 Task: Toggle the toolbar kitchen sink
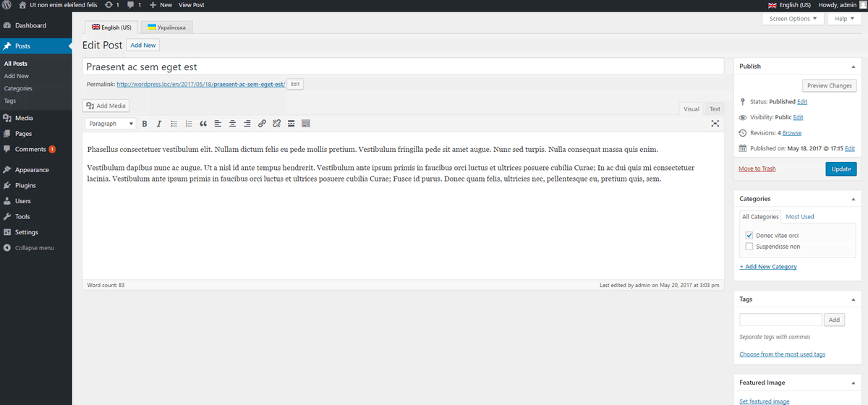[x=306, y=124]
